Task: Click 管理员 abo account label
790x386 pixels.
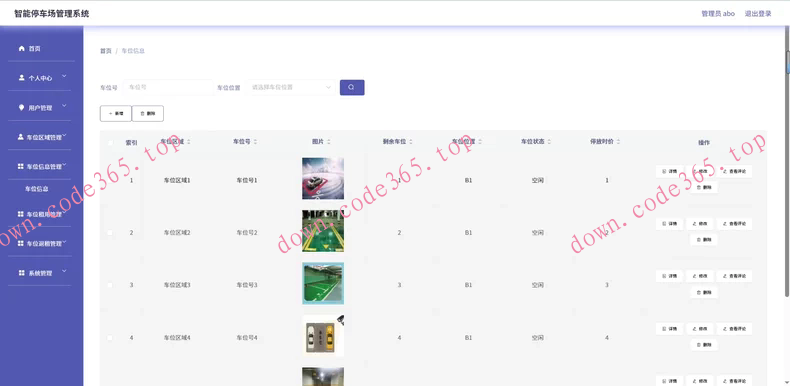Action: (x=718, y=14)
